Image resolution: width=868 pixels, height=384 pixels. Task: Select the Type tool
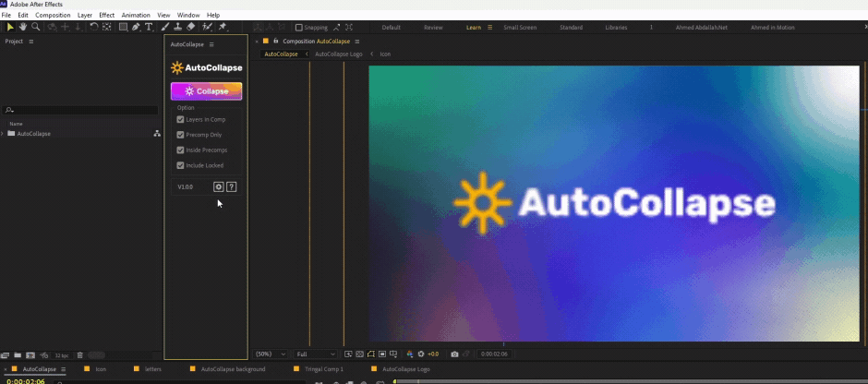149,27
